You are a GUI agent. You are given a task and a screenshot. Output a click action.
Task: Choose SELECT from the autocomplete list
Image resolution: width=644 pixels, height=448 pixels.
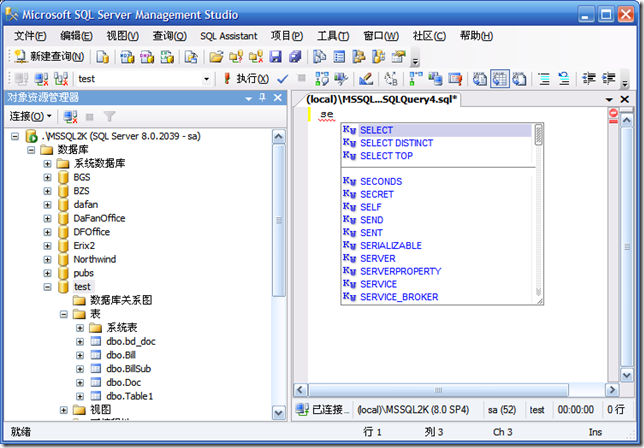coord(437,130)
